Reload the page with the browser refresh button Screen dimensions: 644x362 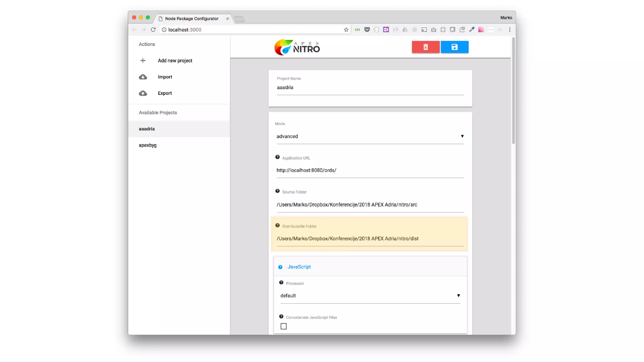coord(153,30)
